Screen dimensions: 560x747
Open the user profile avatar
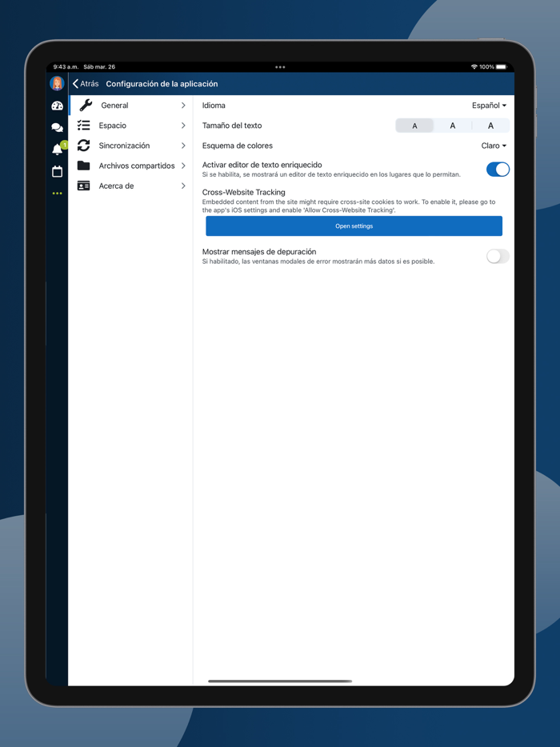click(57, 83)
